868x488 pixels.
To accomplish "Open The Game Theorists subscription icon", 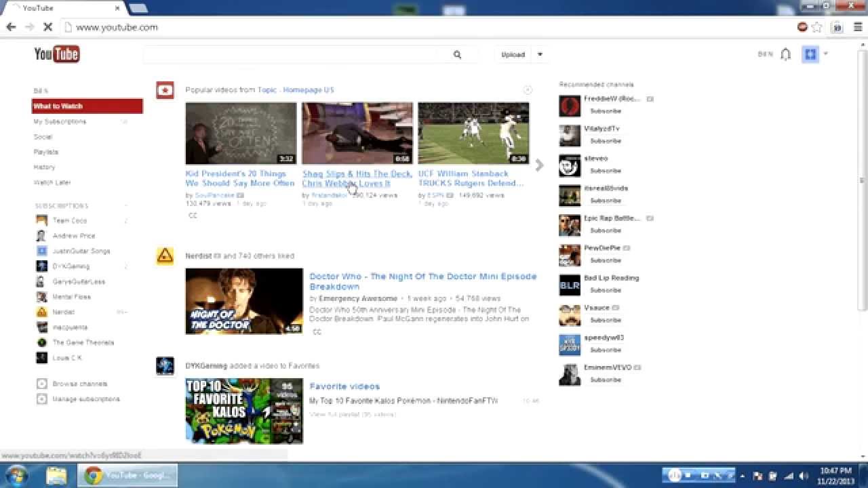I will 41,342.
